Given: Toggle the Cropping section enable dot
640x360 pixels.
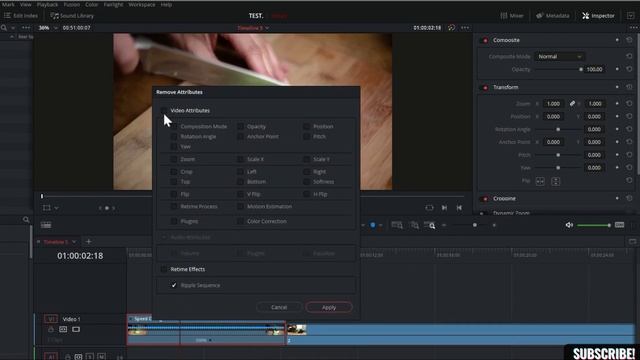Looking at the screenshot, I should pyautogui.click(x=485, y=199).
